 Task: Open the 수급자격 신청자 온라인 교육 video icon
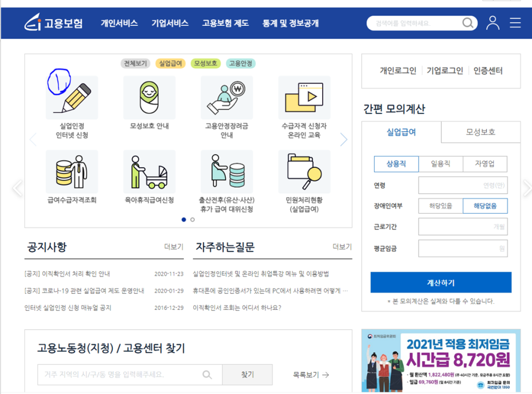pyautogui.click(x=305, y=97)
